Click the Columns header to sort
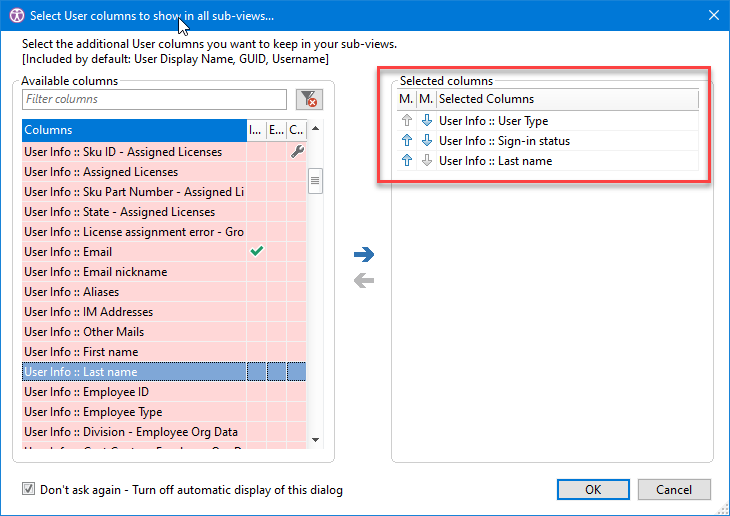 point(134,130)
